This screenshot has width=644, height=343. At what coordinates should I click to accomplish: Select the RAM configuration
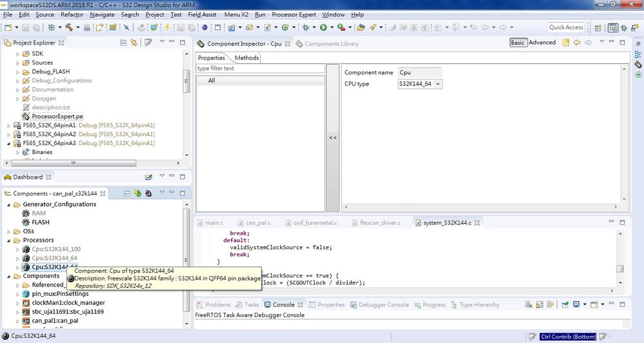tap(38, 213)
